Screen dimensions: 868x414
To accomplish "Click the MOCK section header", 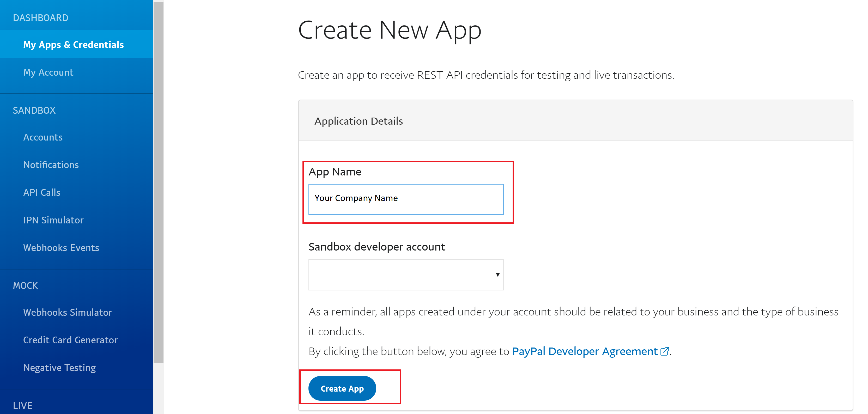I will [x=25, y=285].
